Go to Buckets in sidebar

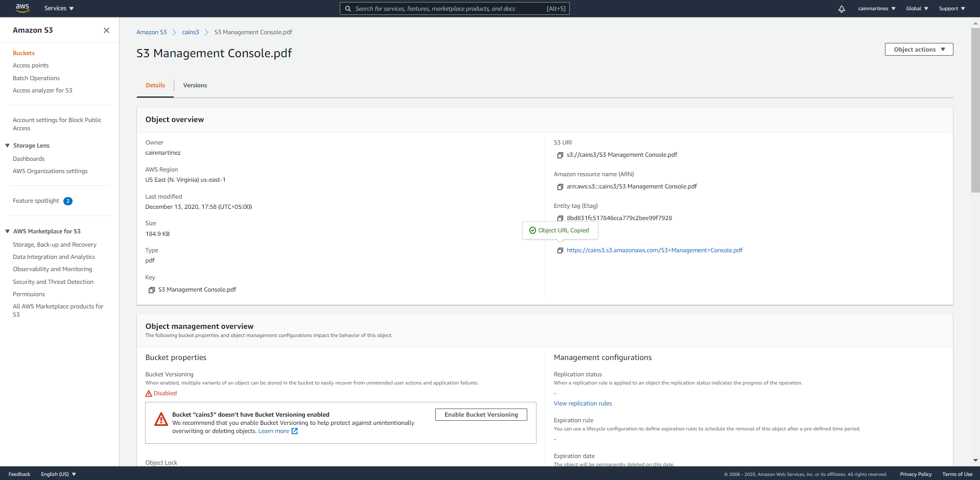pyautogui.click(x=24, y=53)
